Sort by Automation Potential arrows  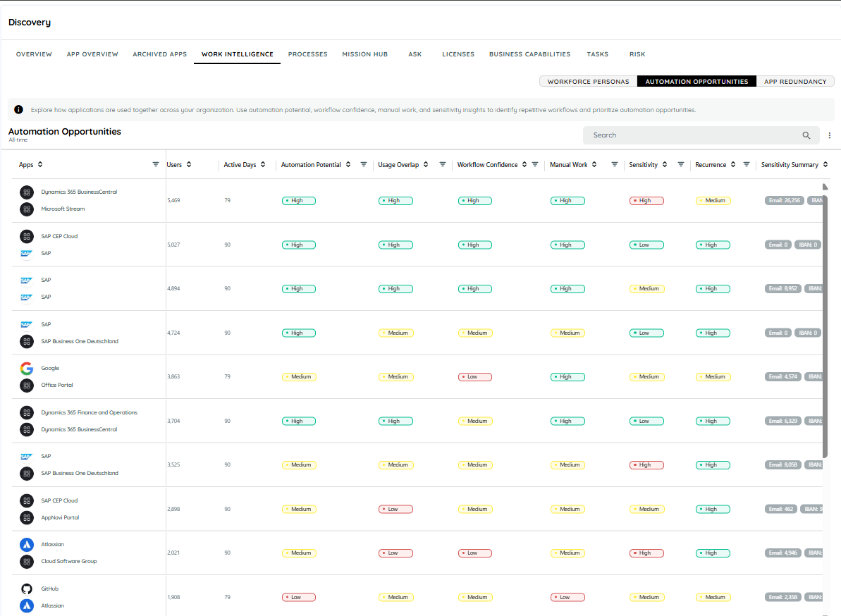(348, 165)
